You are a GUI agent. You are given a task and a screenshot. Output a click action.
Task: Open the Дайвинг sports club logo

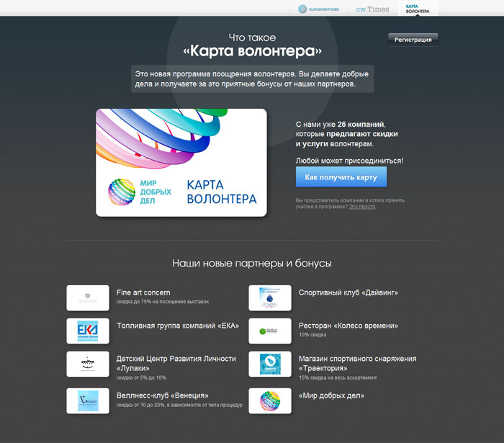pos(270,297)
